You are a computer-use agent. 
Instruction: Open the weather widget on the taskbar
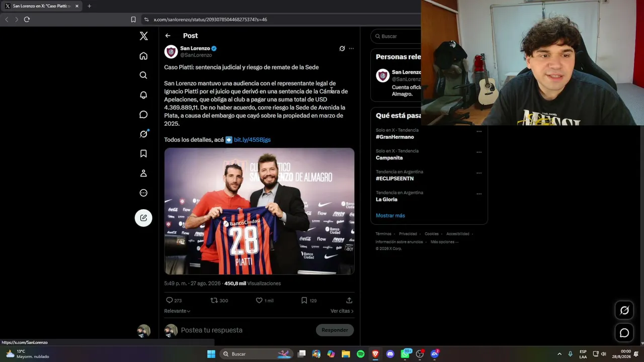(28, 354)
